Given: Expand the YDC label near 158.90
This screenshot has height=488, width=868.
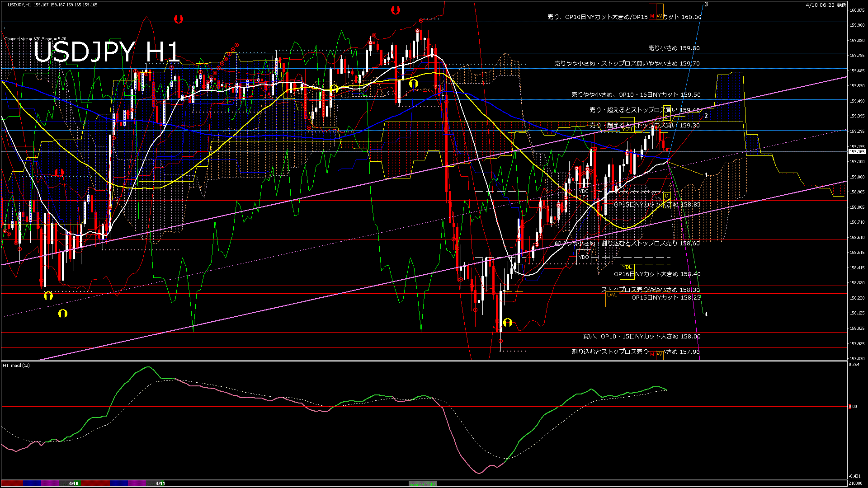Looking at the screenshot, I should pyautogui.click(x=583, y=191).
